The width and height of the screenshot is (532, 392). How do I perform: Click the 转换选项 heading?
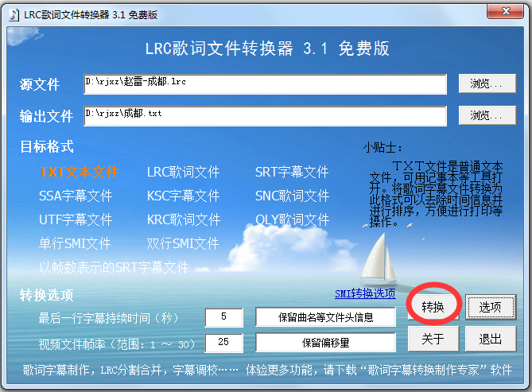46,295
